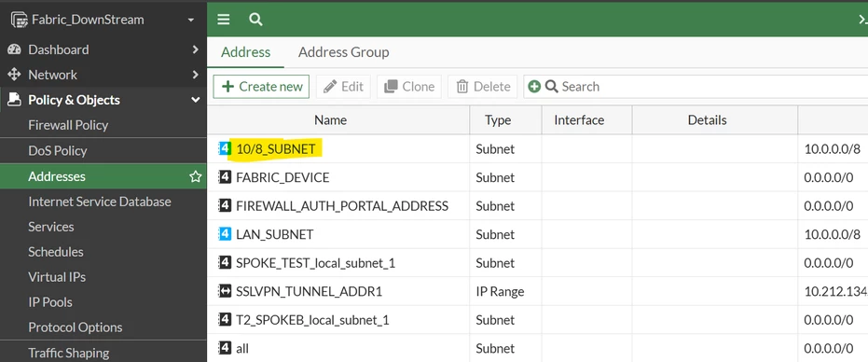Sort by Details column header
The width and height of the screenshot is (868, 362).
click(x=707, y=119)
